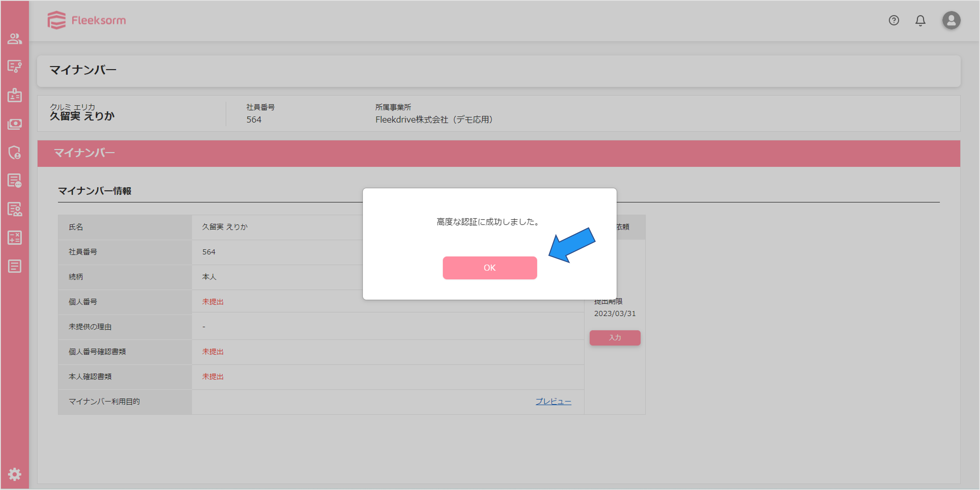Open the document with person icon in sidebar

pyautogui.click(x=14, y=209)
